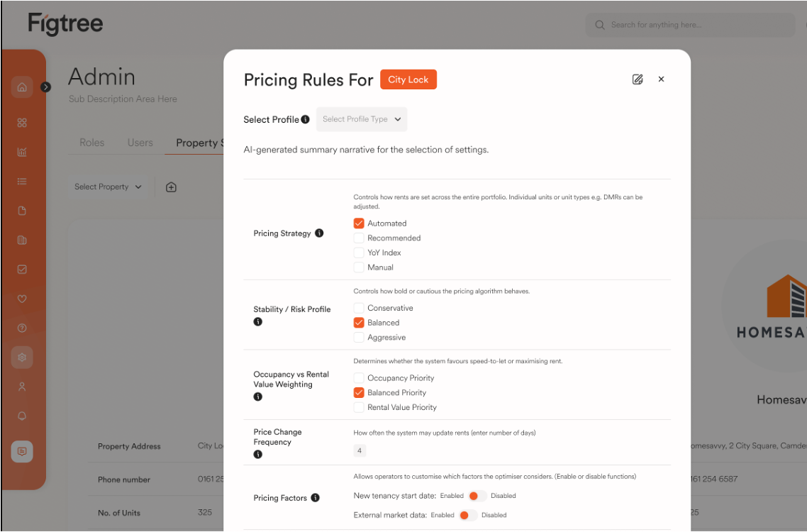Viewport: 807px width, 532px height.
Task: Open the heart favorites icon in sidebar
Action: pyautogui.click(x=22, y=299)
